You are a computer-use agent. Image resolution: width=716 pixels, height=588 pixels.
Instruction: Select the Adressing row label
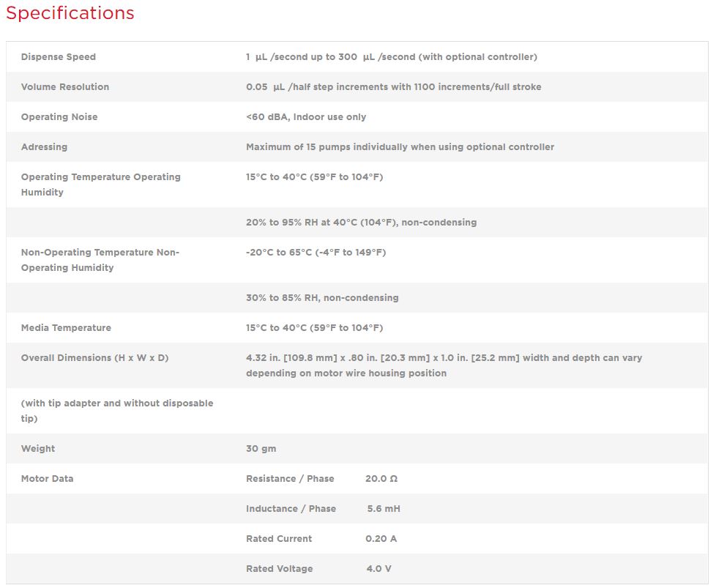(x=44, y=147)
